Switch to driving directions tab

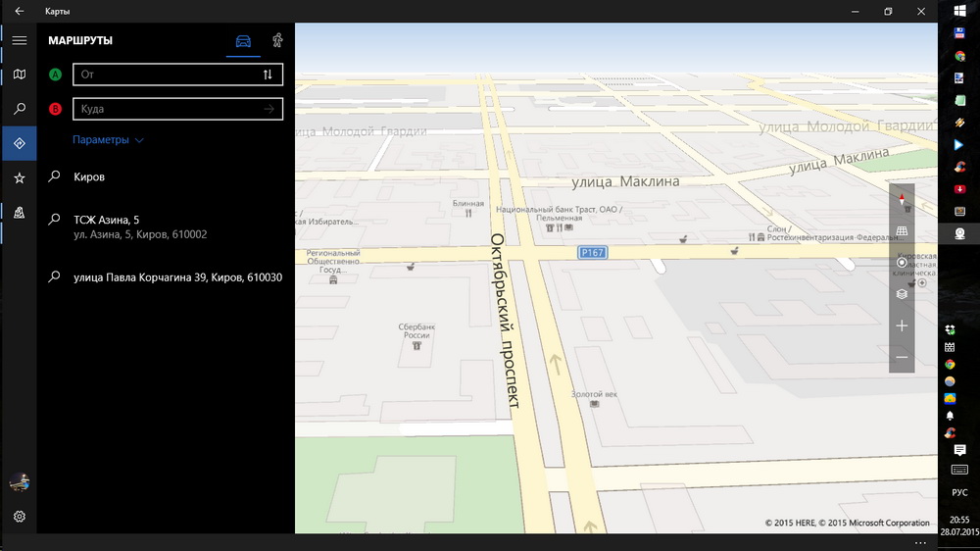pyautogui.click(x=243, y=41)
